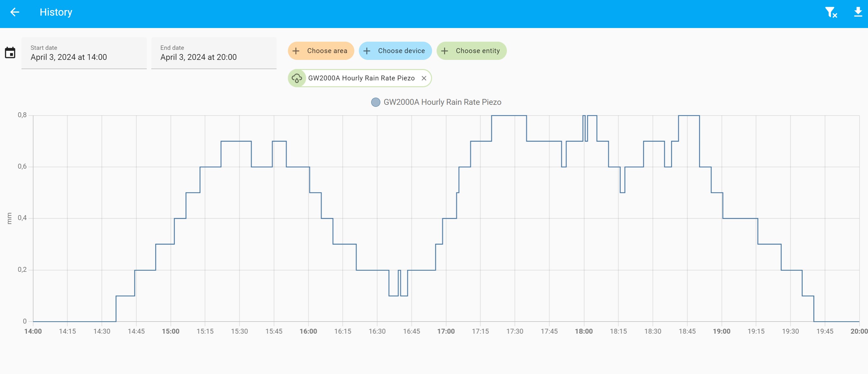Open the calendar date range picker icon
This screenshot has height=374, width=868.
pos(10,53)
